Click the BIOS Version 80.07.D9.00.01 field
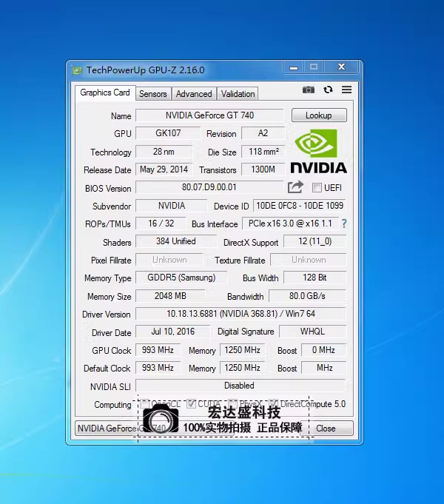The image size is (444, 504). (x=209, y=187)
